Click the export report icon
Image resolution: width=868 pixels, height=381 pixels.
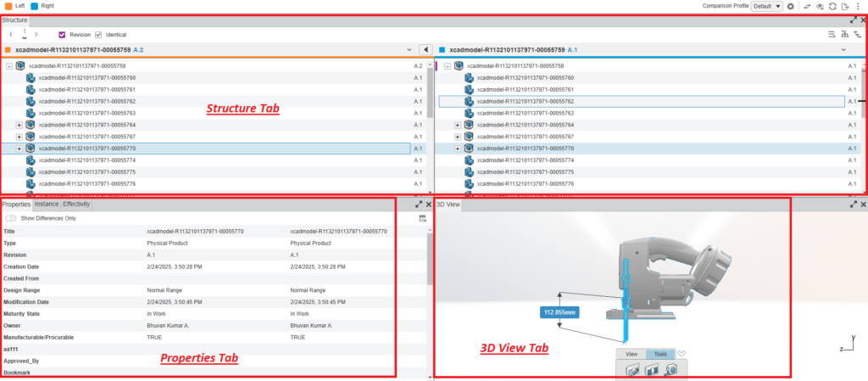844,6
